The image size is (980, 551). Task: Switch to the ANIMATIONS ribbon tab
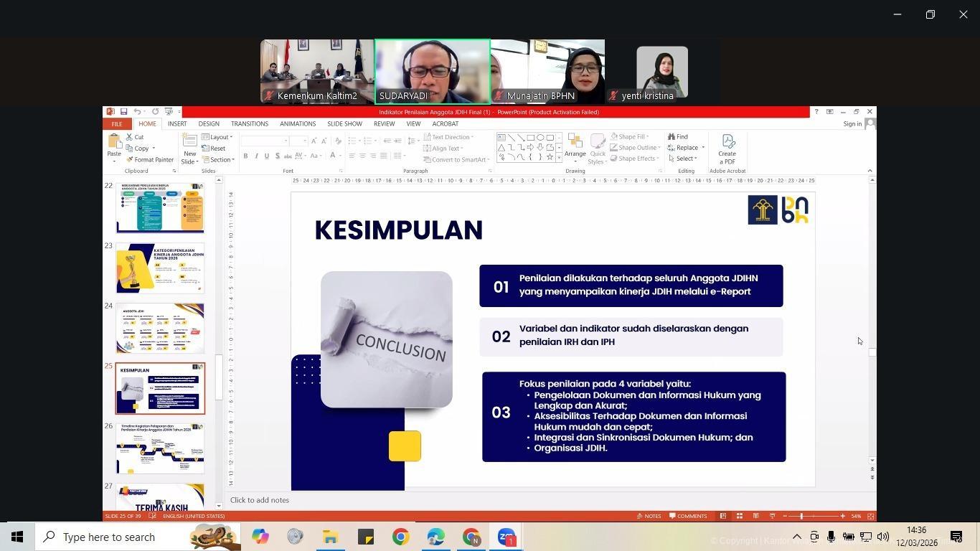click(x=297, y=123)
